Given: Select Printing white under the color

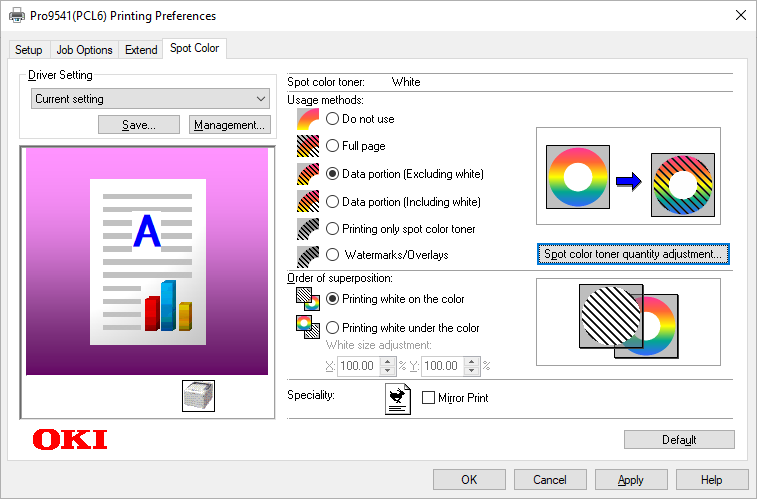Looking at the screenshot, I should click(332, 328).
